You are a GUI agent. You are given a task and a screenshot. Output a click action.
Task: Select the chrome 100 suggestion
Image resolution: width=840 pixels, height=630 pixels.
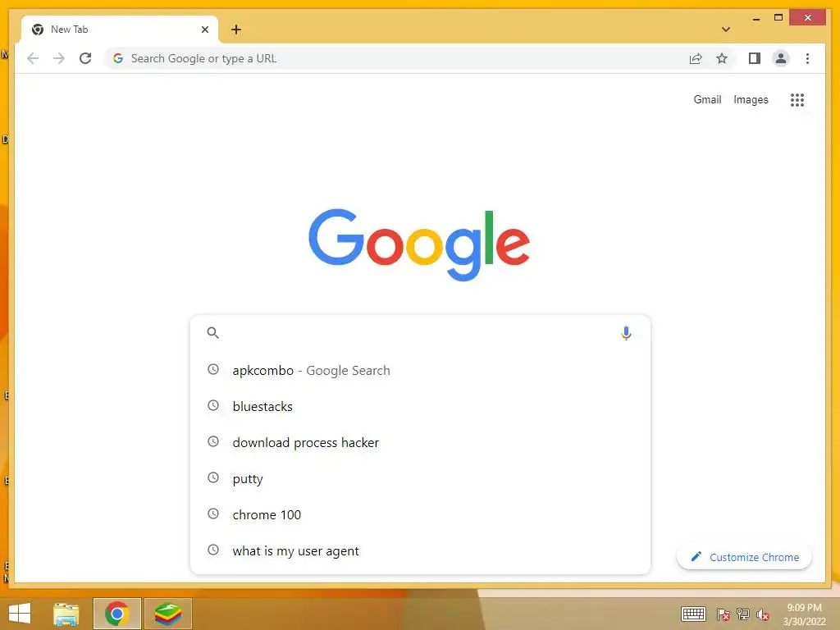click(x=420, y=514)
